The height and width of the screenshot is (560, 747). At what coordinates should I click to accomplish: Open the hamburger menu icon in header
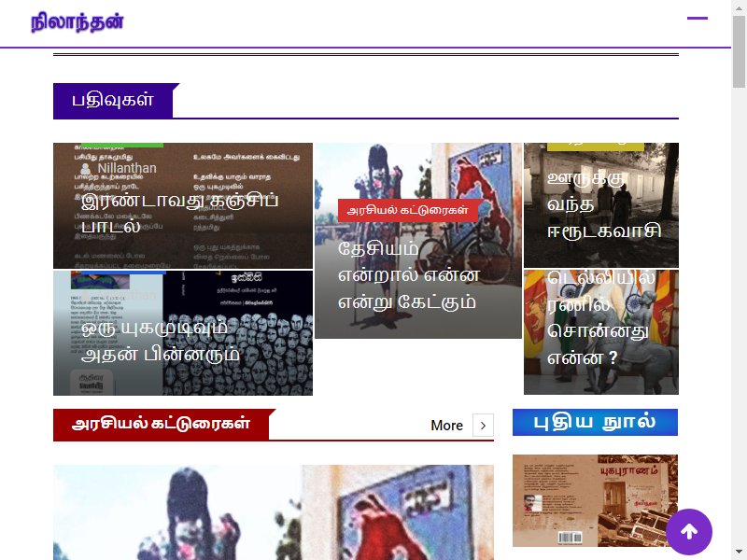(697, 18)
